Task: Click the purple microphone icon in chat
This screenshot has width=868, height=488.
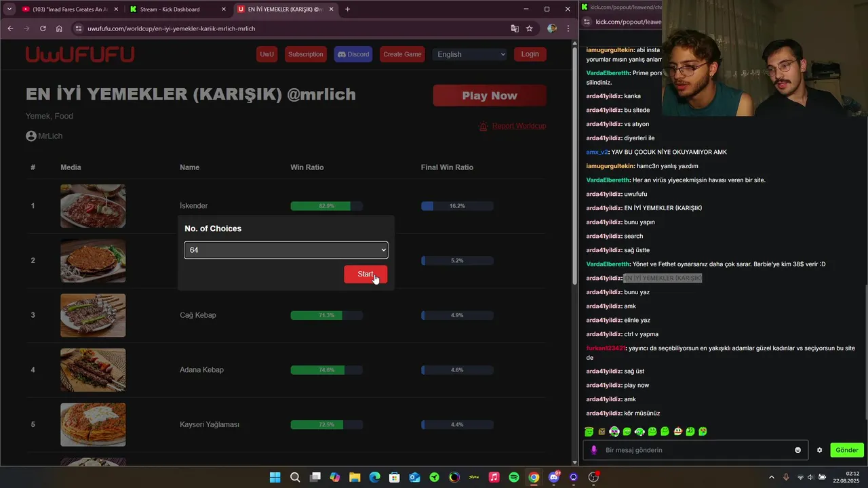Action: point(594,450)
